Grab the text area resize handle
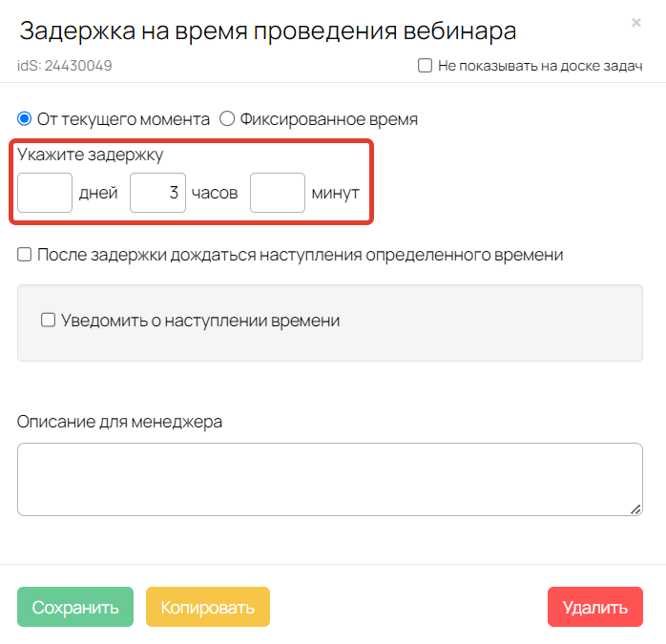This screenshot has height=644, width=666. (x=635, y=509)
